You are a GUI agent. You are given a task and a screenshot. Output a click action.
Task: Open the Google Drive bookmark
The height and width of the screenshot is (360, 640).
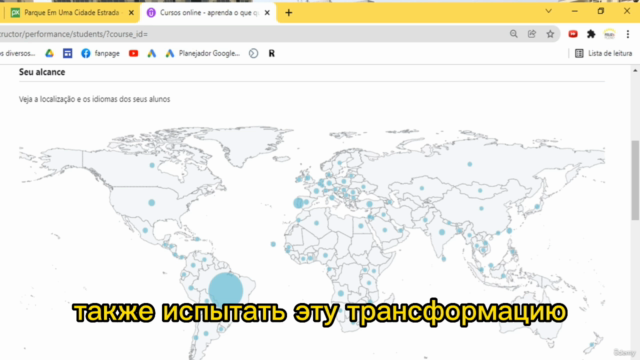[49, 53]
